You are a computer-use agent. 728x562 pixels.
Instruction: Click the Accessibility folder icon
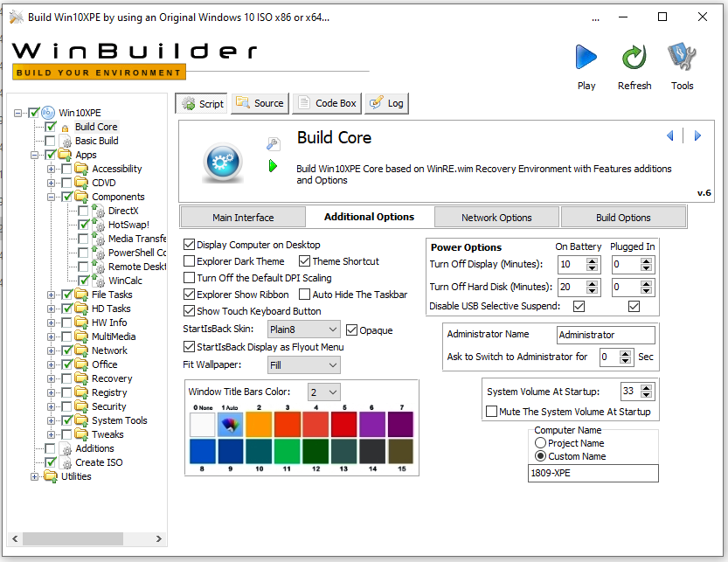tap(81, 168)
